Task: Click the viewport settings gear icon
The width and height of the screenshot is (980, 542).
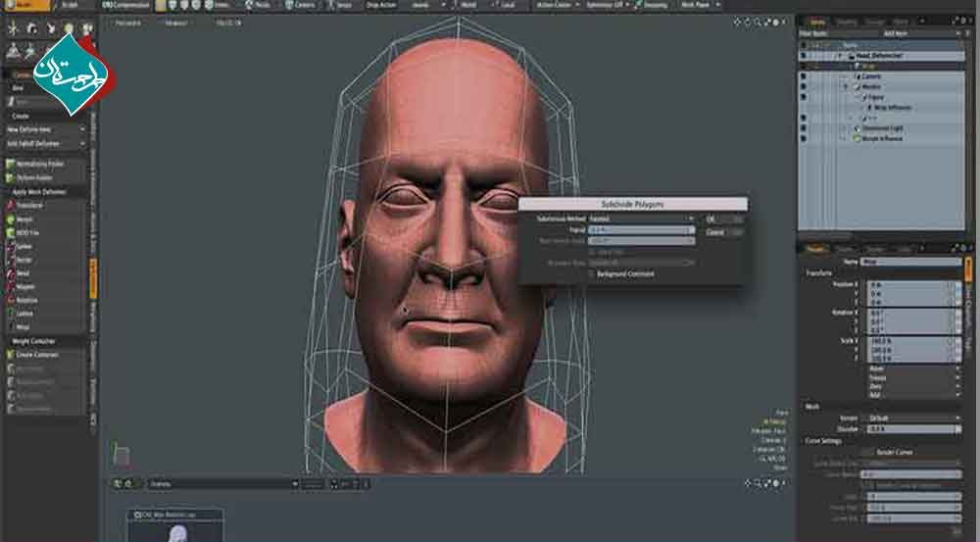Action: coord(775,22)
